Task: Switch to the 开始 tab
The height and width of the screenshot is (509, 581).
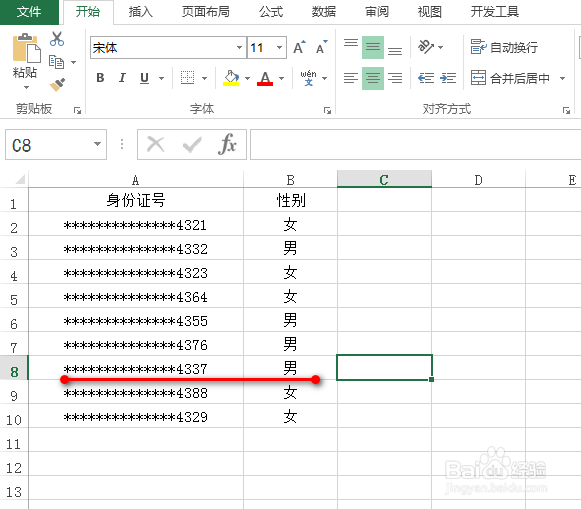Action: coord(88,12)
